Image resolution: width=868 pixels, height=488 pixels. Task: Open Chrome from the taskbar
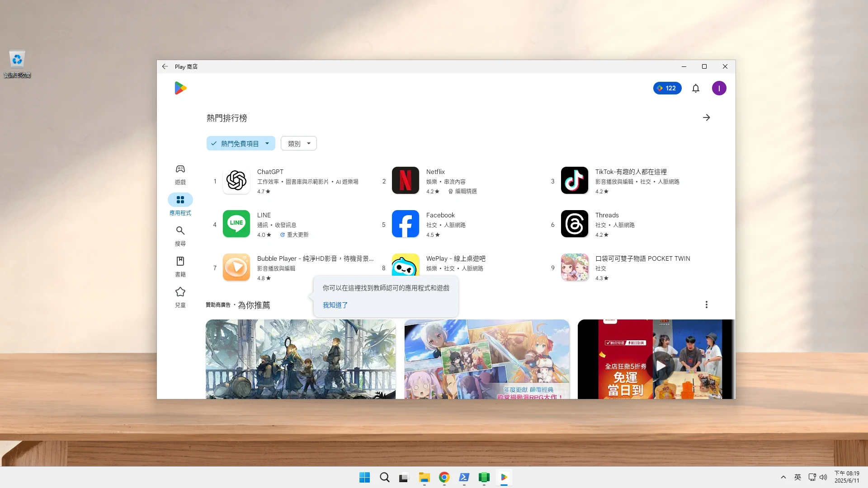tap(444, 477)
